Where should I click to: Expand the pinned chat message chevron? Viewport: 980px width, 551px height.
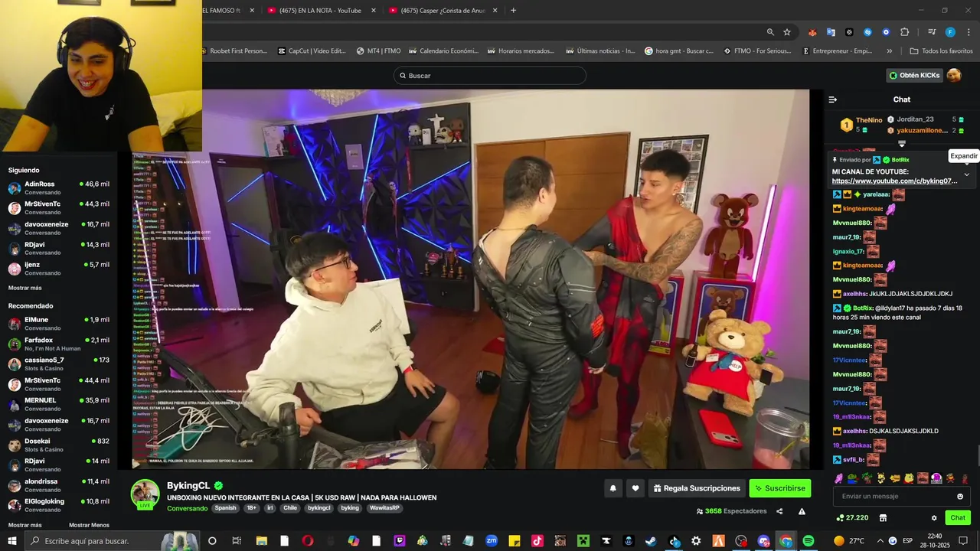tap(966, 174)
